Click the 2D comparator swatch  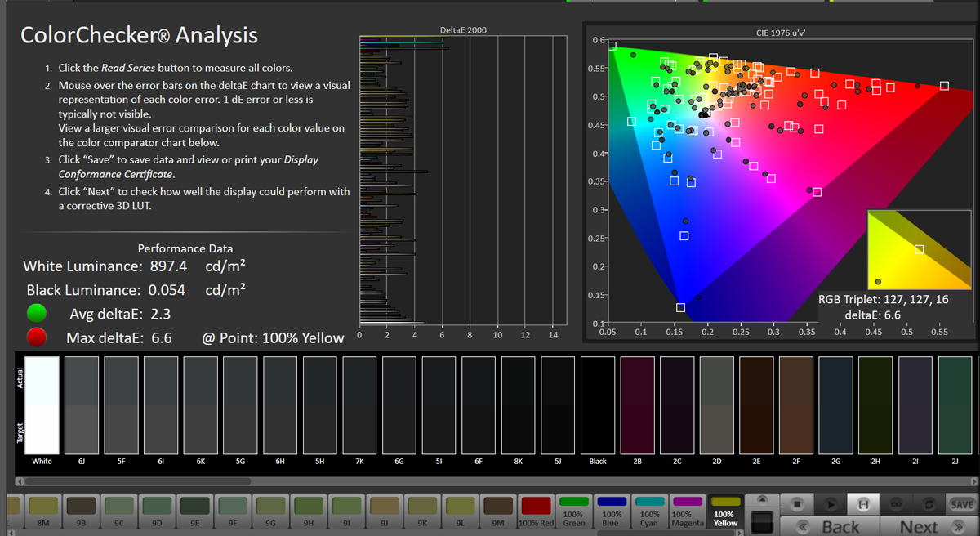point(717,405)
